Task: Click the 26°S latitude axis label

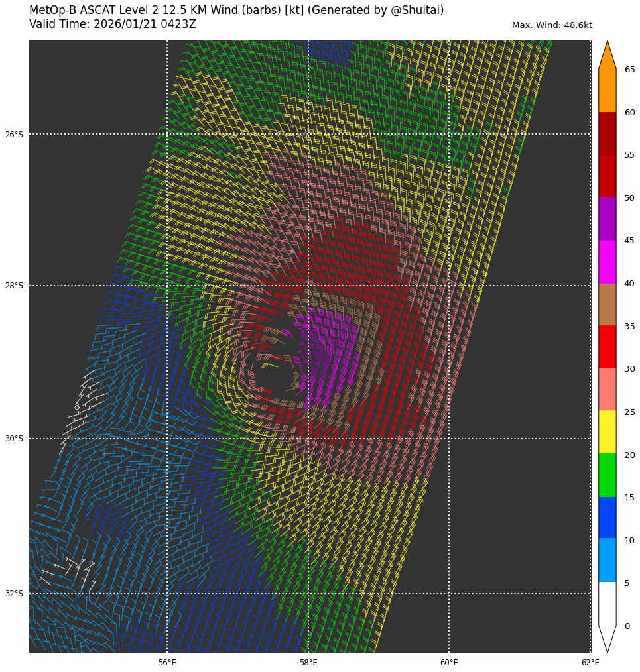Action: [x=14, y=135]
